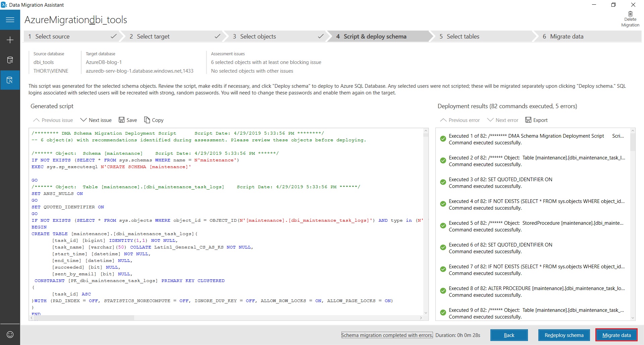This screenshot has width=644, height=345.
Task: Click 'Schema migration completed with errors' status
Action: point(387,335)
